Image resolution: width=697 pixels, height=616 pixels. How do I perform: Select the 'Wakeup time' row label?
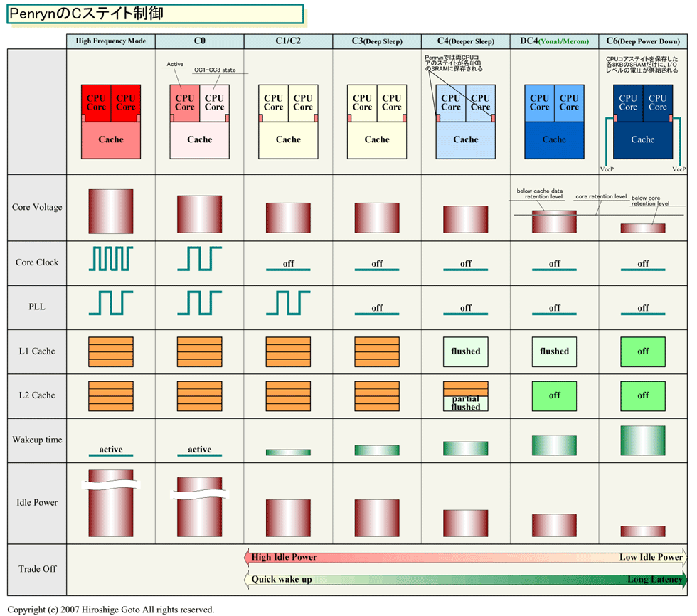(x=37, y=440)
